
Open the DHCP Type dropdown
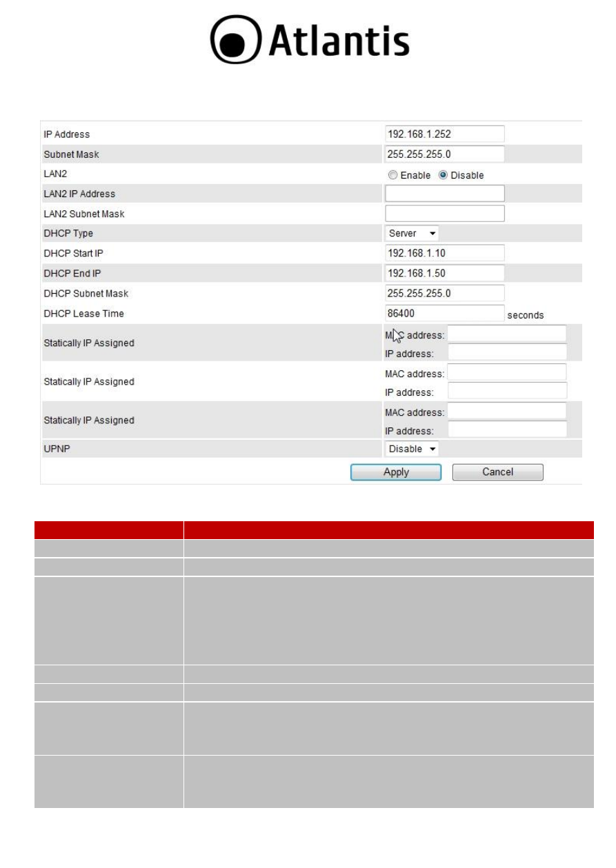[412, 233]
